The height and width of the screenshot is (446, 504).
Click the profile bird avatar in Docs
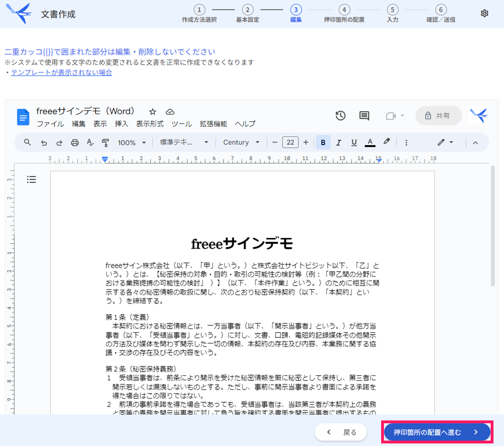(478, 115)
